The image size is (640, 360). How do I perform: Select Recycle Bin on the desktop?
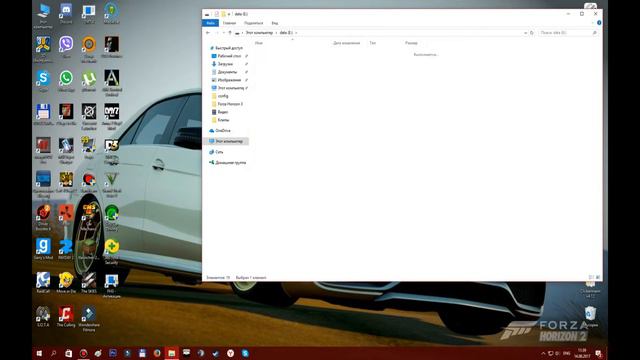(x=591, y=317)
